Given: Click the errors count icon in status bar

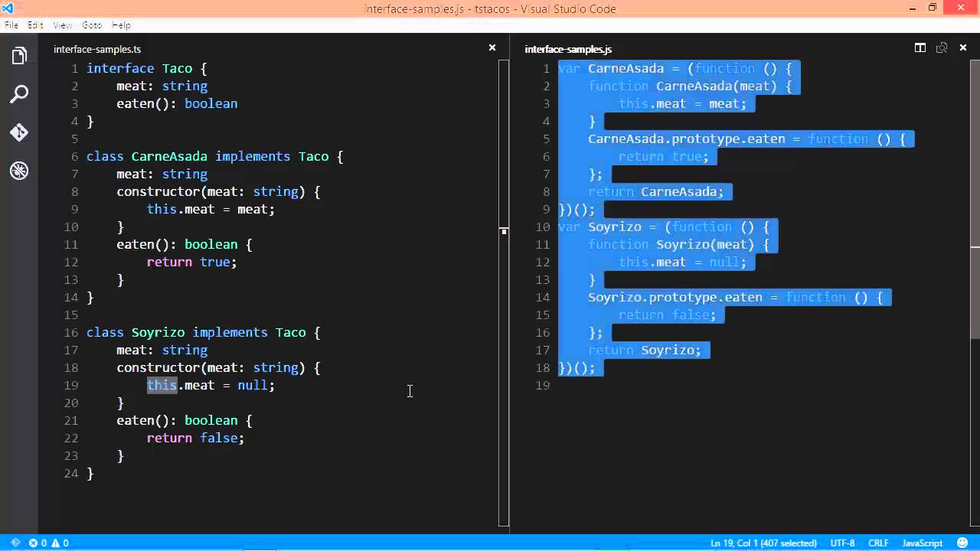Looking at the screenshot, I should pos(38,543).
